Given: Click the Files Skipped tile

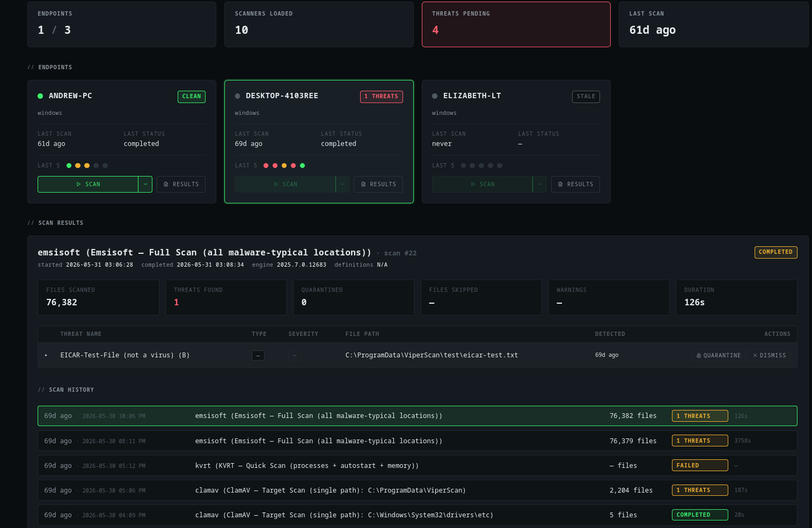Looking at the screenshot, I should [x=481, y=297].
